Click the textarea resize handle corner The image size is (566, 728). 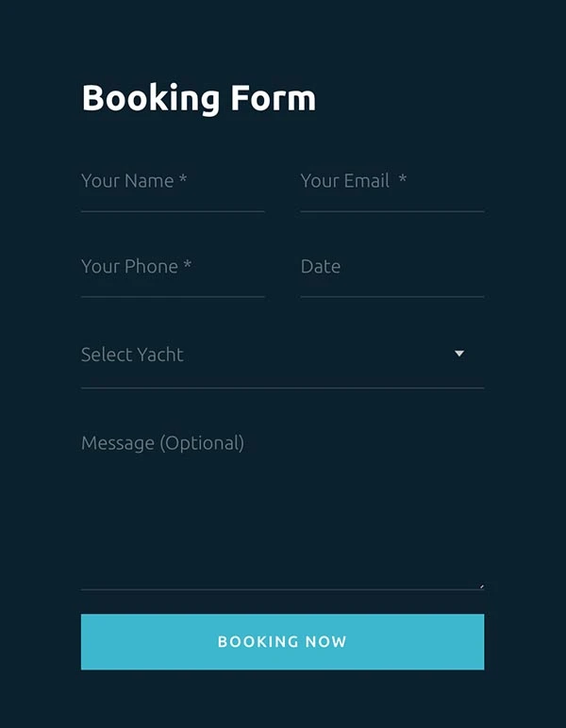pos(481,586)
